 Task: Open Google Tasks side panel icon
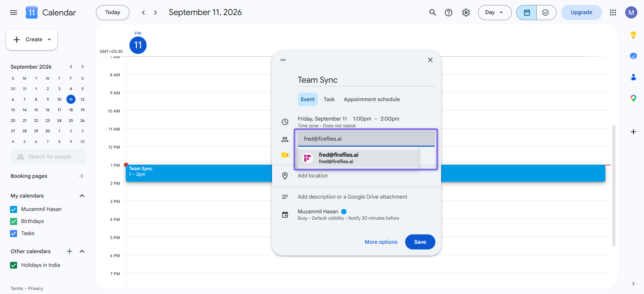pos(633,56)
